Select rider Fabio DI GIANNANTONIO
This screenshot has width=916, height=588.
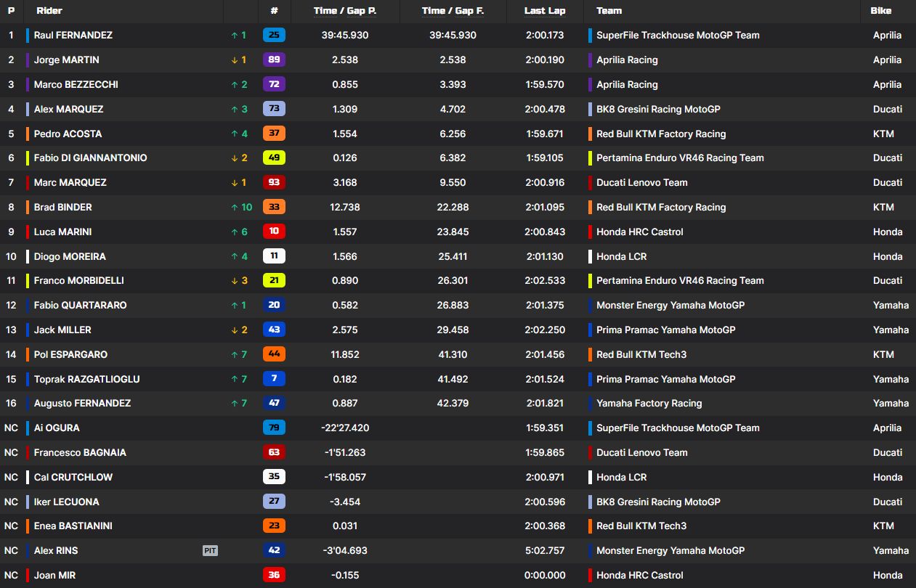[91, 158]
